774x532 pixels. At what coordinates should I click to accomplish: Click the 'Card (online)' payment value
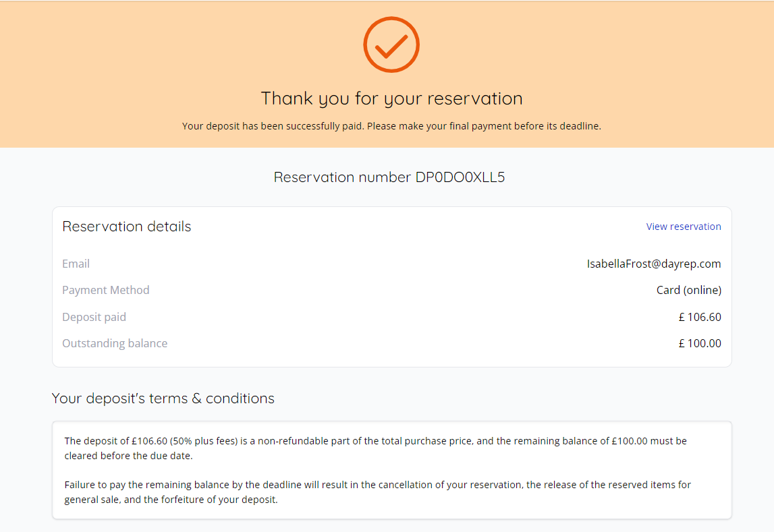pyautogui.click(x=688, y=290)
